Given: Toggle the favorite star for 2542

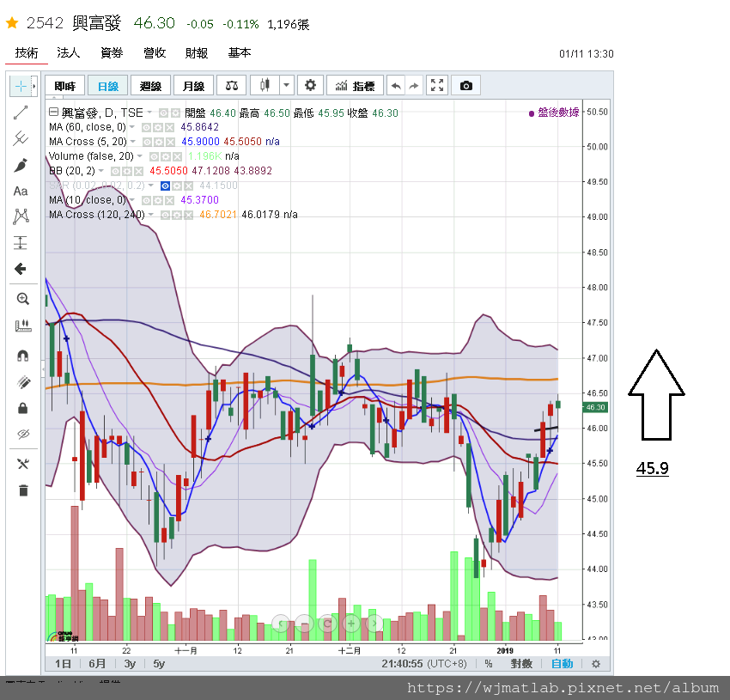Looking at the screenshot, I should [x=12, y=23].
